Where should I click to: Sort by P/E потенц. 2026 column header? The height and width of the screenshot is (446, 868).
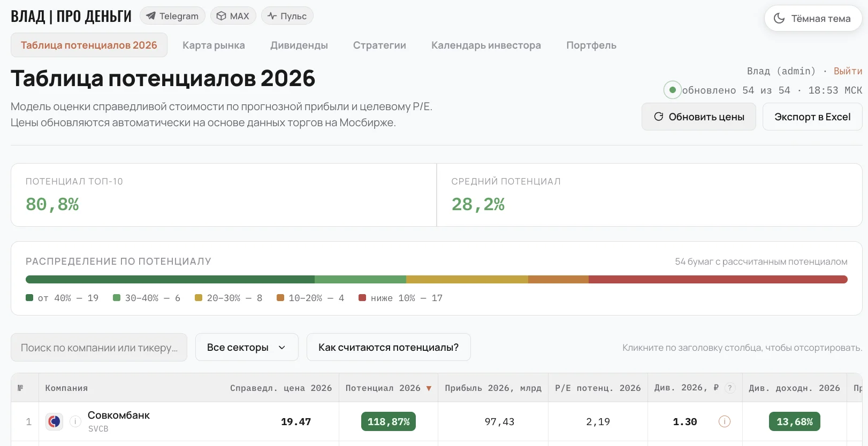tap(598, 388)
